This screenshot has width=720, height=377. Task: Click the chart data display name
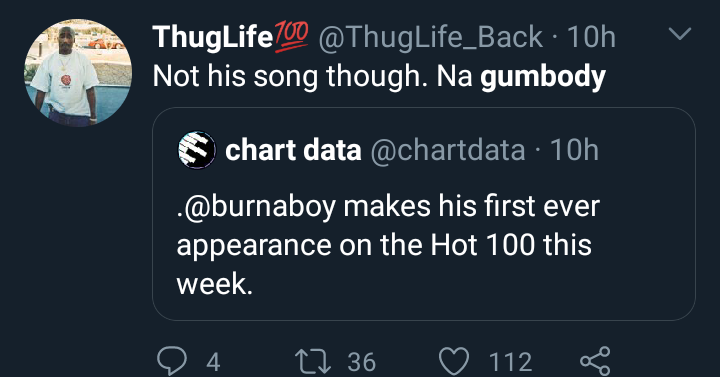[293, 150]
